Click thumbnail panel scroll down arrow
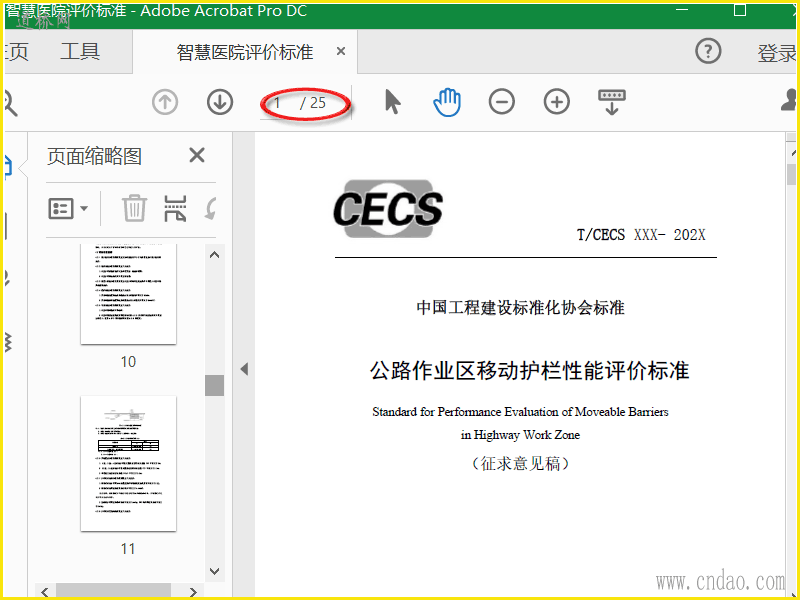The image size is (800, 600). [x=215, y=571]
